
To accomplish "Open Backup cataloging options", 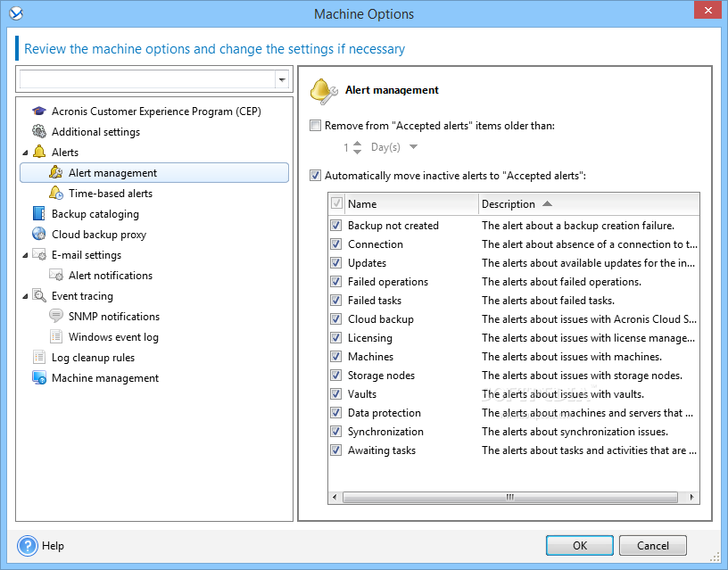I will coord(95,214).
